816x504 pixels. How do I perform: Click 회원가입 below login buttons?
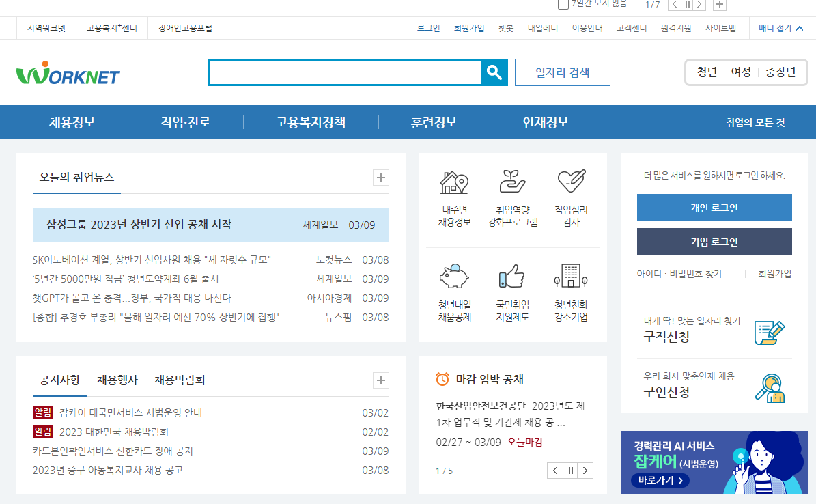point(775,274)
